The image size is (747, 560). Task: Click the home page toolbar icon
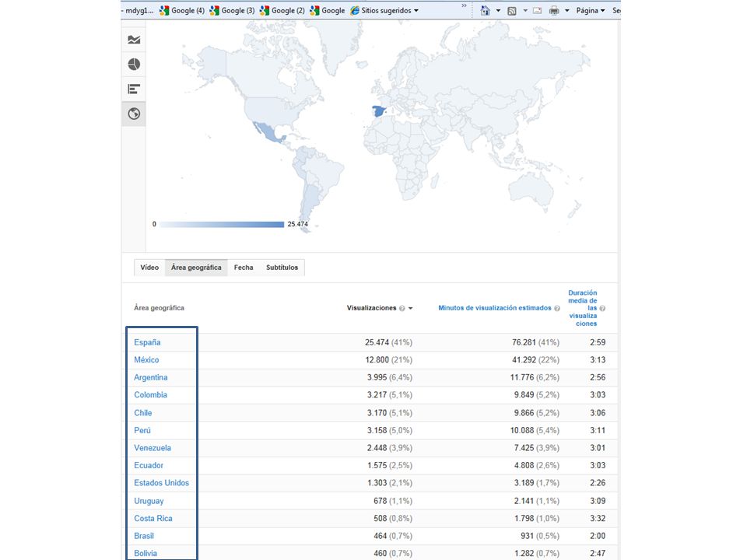tap(485, 10)
